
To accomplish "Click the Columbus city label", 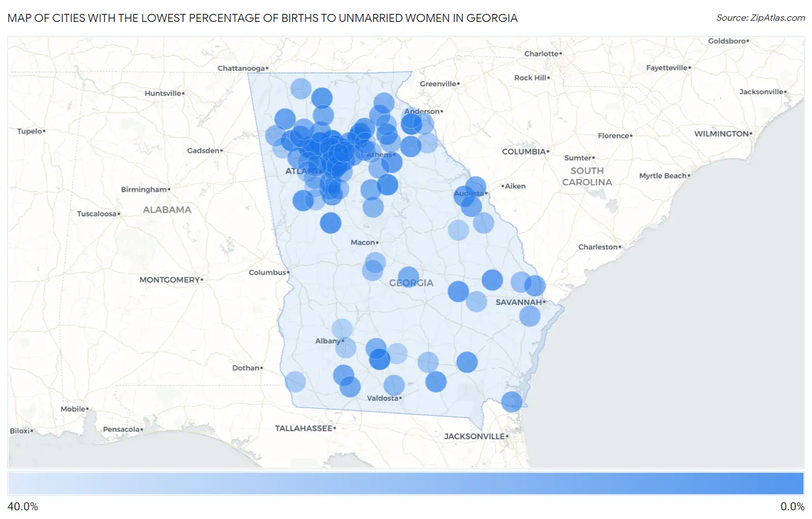I will click(267, 272).
